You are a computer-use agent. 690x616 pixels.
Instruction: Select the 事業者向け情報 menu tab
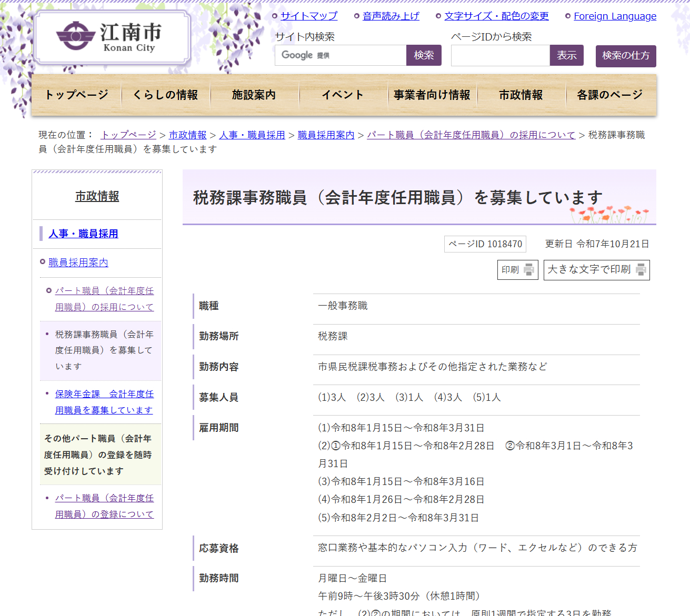click(432, 95)
